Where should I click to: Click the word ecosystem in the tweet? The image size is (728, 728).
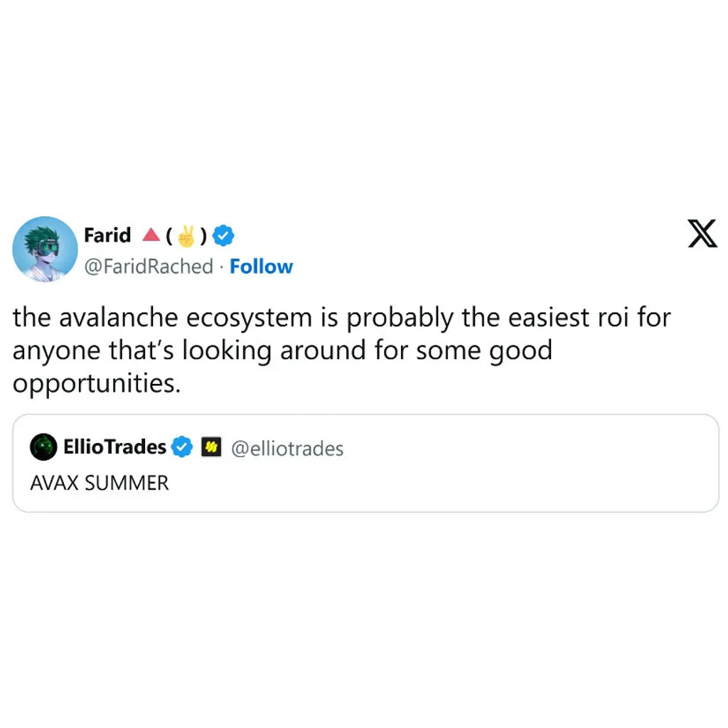249,319
